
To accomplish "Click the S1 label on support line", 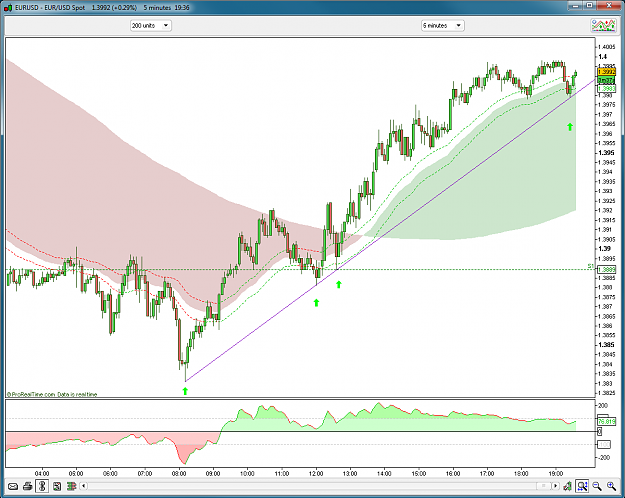I will 591,266.
